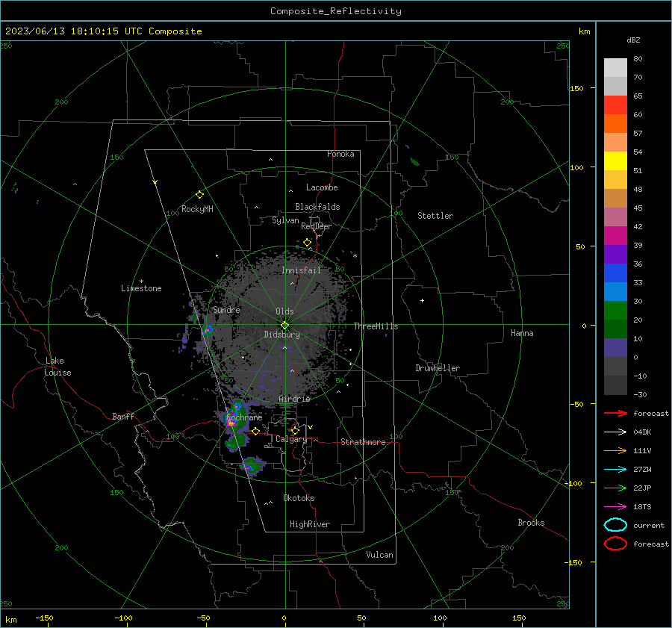The height and width of the screenshot is (628, 672).
Task: Pick the light gray 80 dBZ swatch
Action: pyautogui.click(x=615, y=68)
